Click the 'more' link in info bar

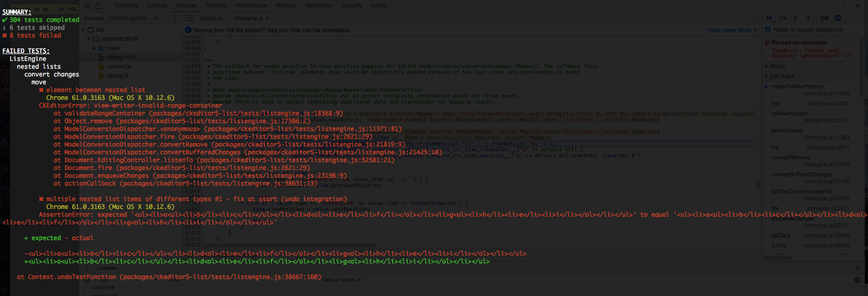[714, 30]
